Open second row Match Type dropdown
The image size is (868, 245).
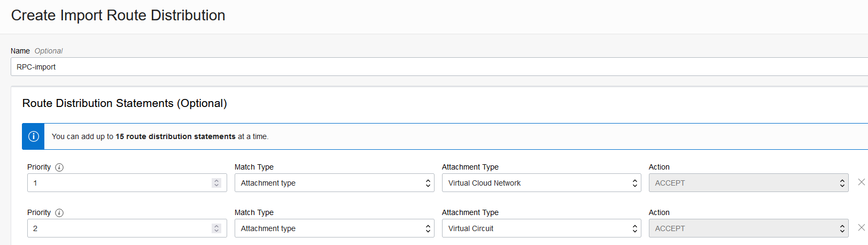coord(334,228)
